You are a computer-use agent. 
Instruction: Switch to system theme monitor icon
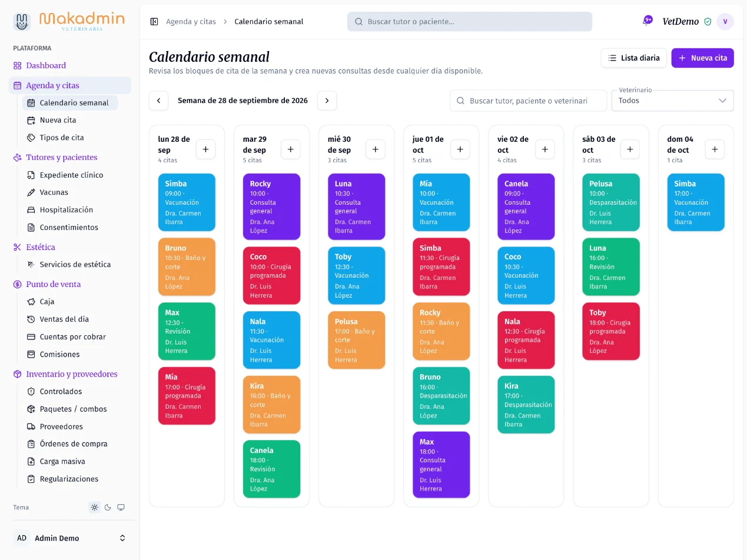(121, 507)
